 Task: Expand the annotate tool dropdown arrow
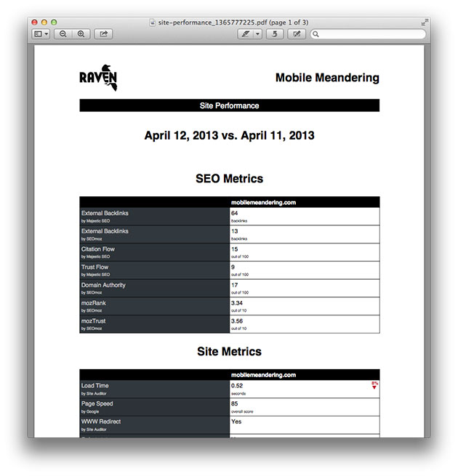(x=257, y=34)
